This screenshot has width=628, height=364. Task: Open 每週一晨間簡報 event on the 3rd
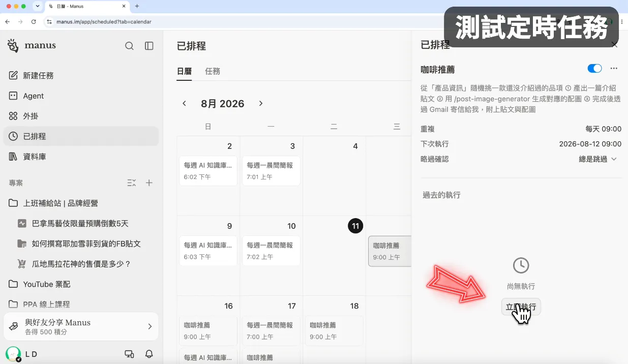[x=271, y=171]
